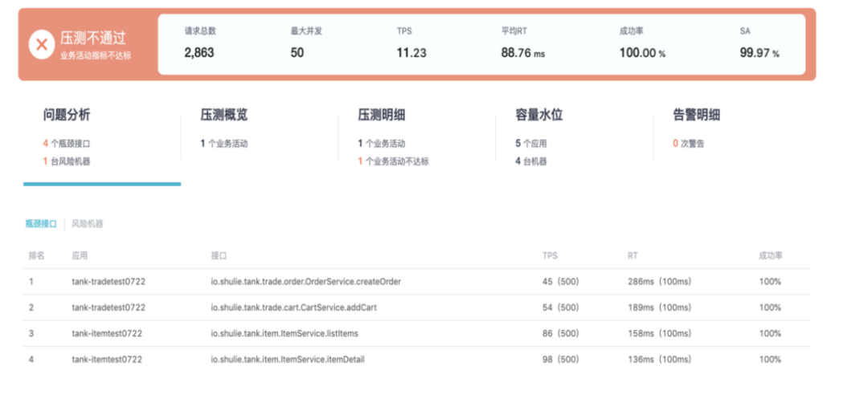Click RT value 286ms（100ms）

[x=659, y=282]
